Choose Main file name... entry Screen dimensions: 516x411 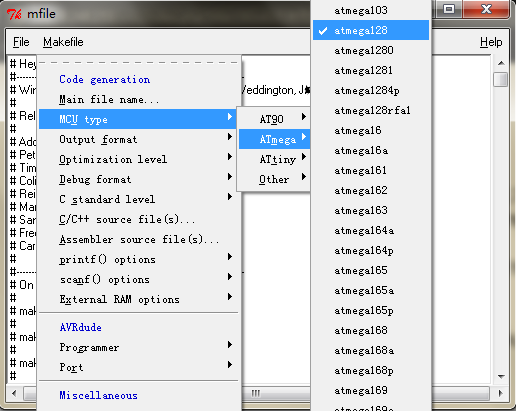(x=139, y=99)
